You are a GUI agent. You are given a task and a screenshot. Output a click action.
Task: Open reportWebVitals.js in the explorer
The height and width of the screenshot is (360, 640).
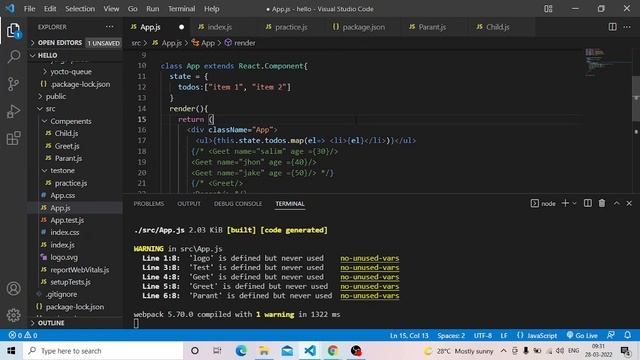coord(80,269)
